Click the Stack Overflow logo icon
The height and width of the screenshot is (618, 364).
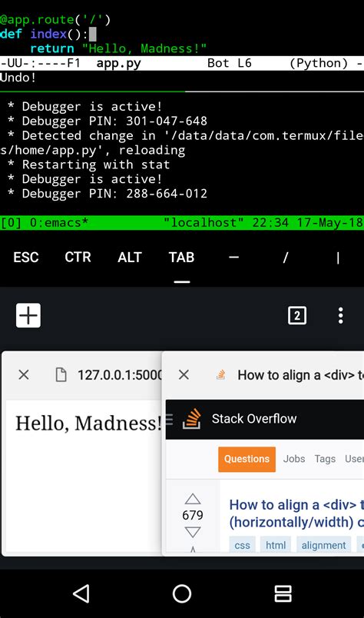192,419
